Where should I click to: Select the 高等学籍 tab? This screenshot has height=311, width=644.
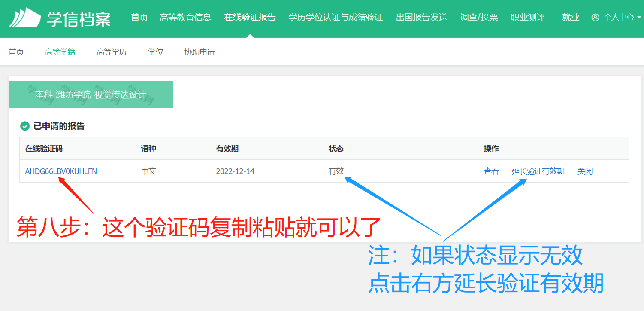pyautogui.click(x=60, y=52)
